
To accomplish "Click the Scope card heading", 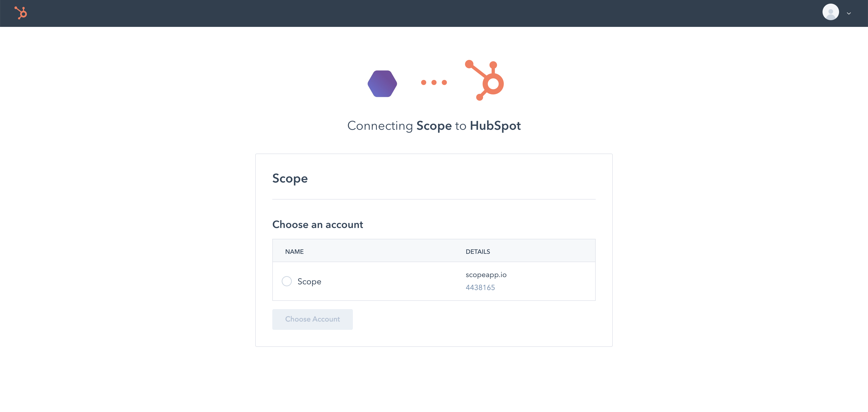I will click(x=290, y=179).
